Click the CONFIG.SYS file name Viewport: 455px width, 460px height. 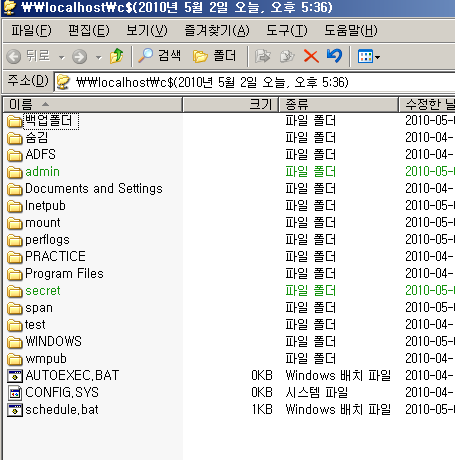62,392
